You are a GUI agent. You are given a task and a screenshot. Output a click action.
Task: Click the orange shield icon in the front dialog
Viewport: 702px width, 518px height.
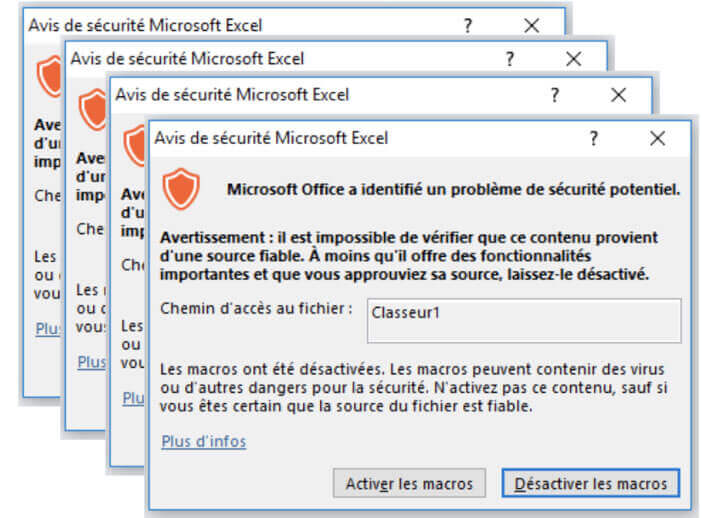pos(181,188)
